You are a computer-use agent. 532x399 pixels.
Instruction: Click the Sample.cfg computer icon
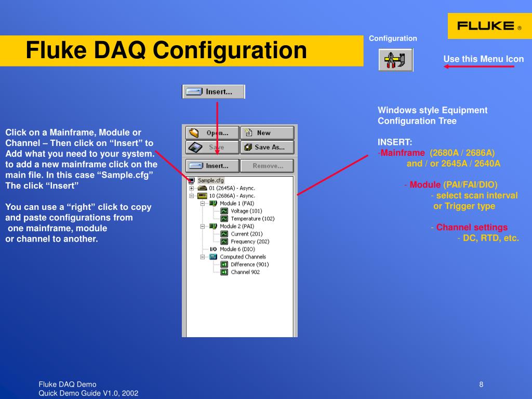coord(191,180)
